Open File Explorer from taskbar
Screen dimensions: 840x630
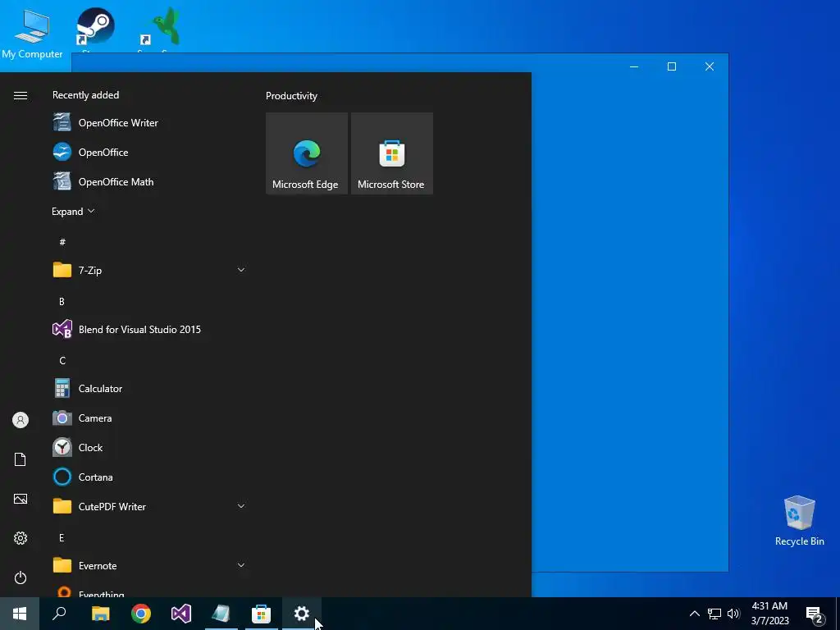click(100, 614)
